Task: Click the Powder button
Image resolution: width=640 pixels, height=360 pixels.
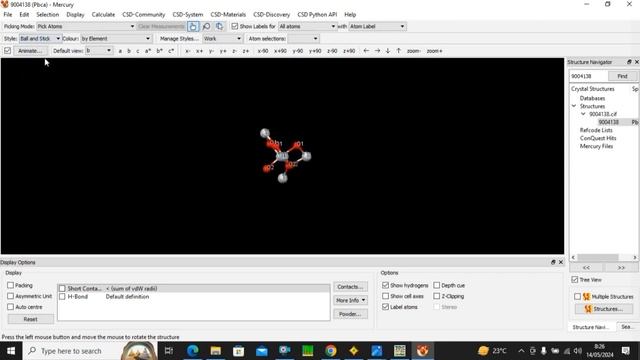Action: click(x=350, y=314)
